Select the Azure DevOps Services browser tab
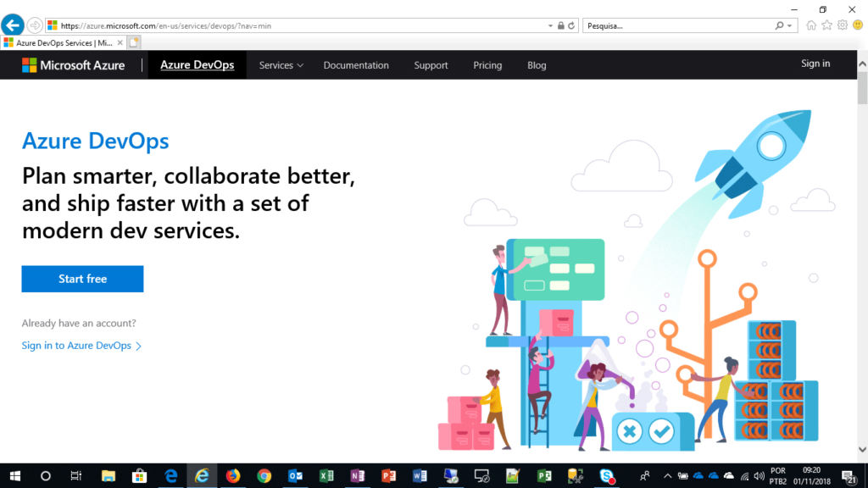Viewport: 868px width, 488px height. [59, 42]
